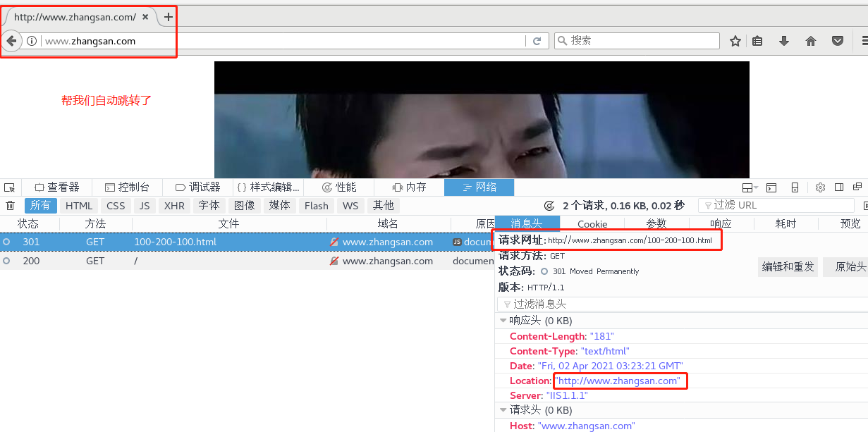Select the 200 GET / request row
The width and height of the screenshot is (868, 432).
coord(247,261)
